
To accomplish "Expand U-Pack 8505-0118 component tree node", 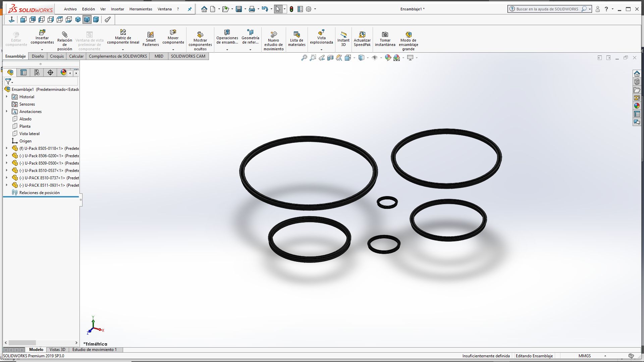I will tap(7, 148).
